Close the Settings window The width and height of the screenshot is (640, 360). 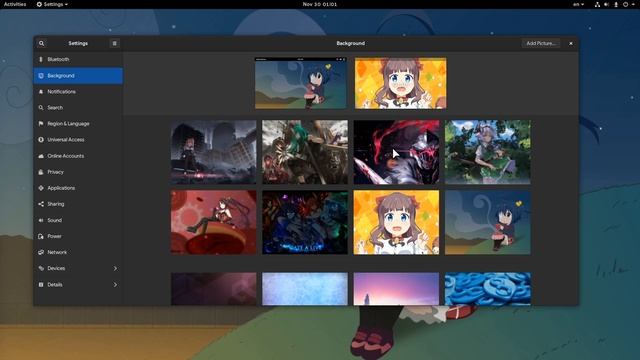pos(571,43)
